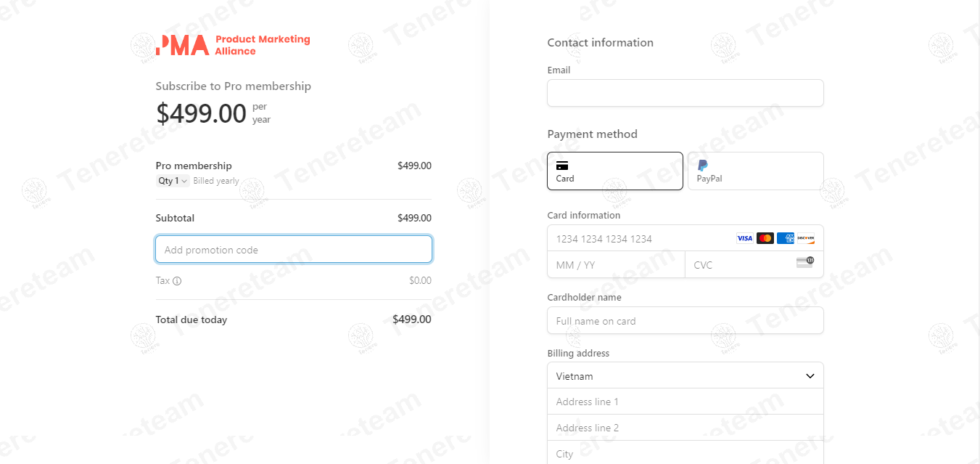Click the Tax info icon

coord(177,281)
